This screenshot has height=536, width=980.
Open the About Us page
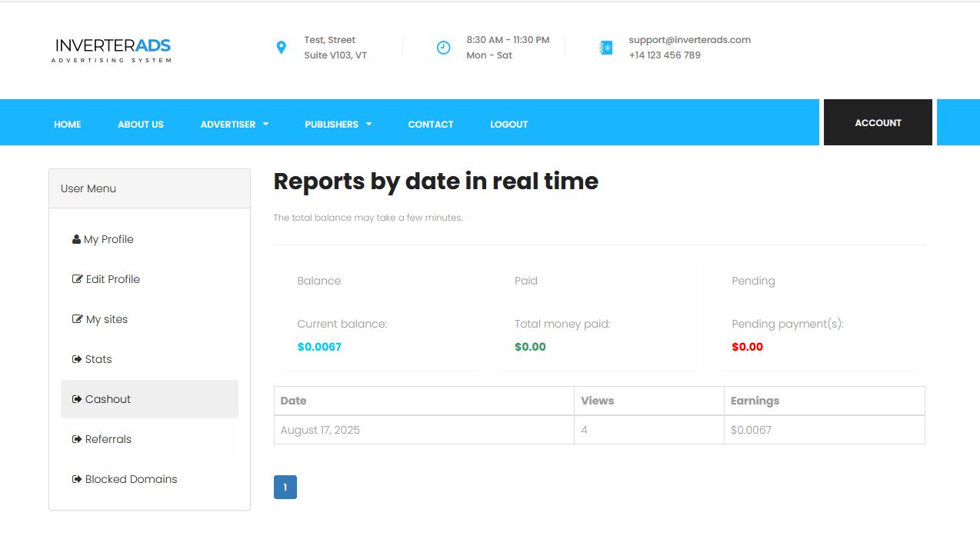point(140,124)
